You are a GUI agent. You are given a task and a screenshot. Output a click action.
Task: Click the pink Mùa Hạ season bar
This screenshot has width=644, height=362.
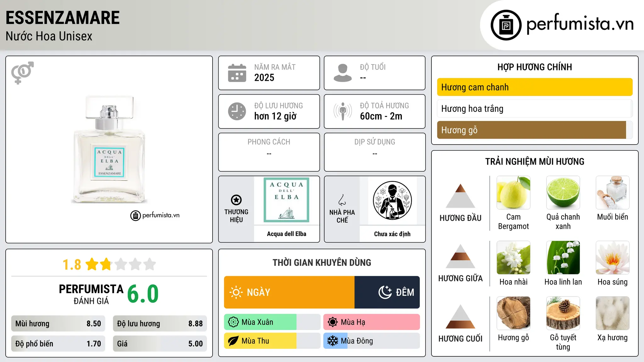point(371,322)
